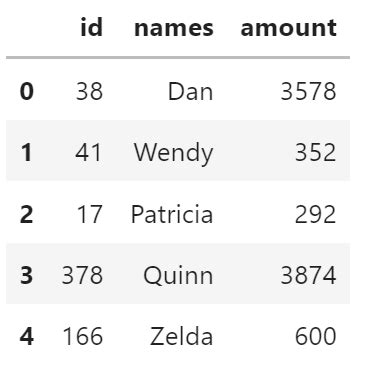Click the amount value 3578
The height and width of the screenshot is (382, 368).
coord(309,91)
